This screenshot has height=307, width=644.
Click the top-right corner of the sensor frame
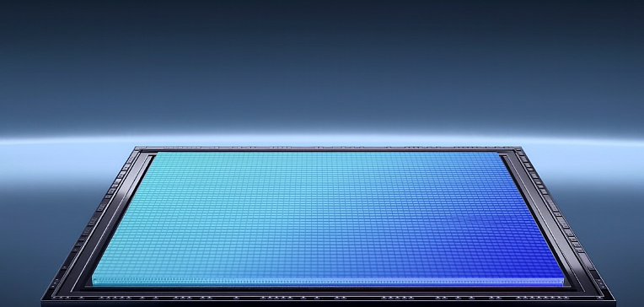tap(518, 149)
